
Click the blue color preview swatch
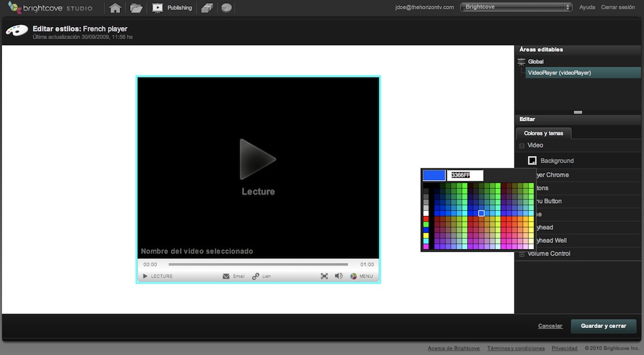pyautogui.click(x=434, y=175)
